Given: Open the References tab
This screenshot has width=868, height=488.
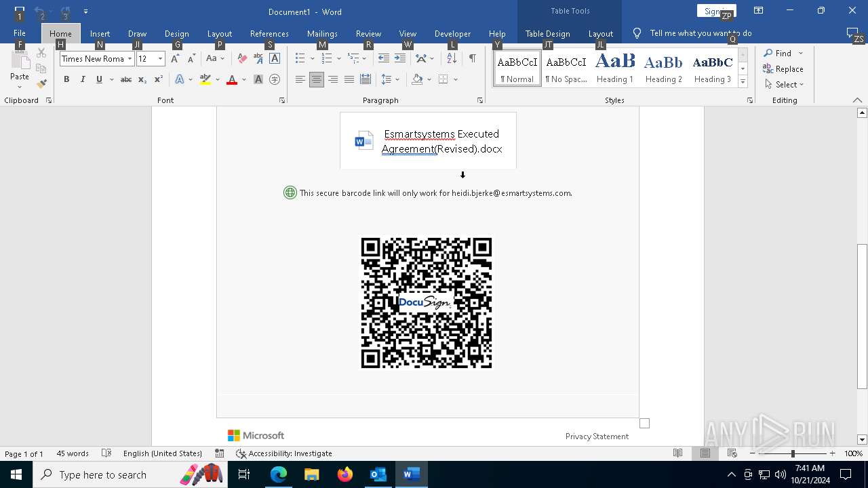Looking at the screenshot, I should pyautogui.click(x=269, y=33).
